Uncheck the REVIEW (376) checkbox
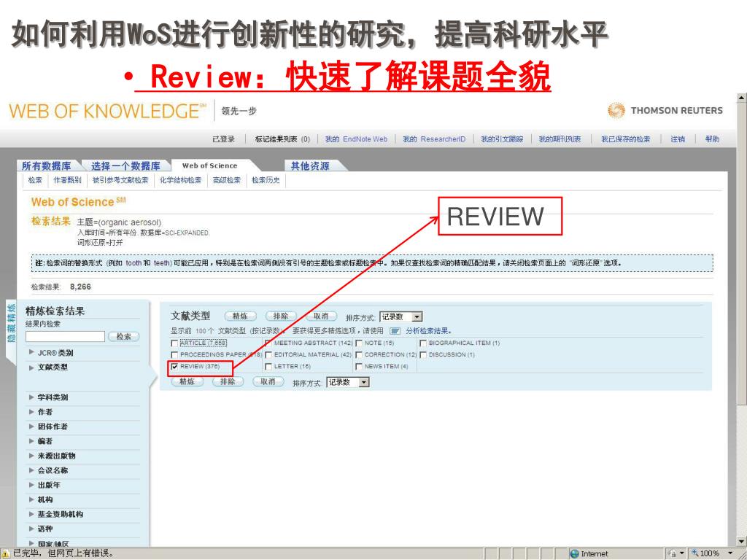 click(174, 367)
